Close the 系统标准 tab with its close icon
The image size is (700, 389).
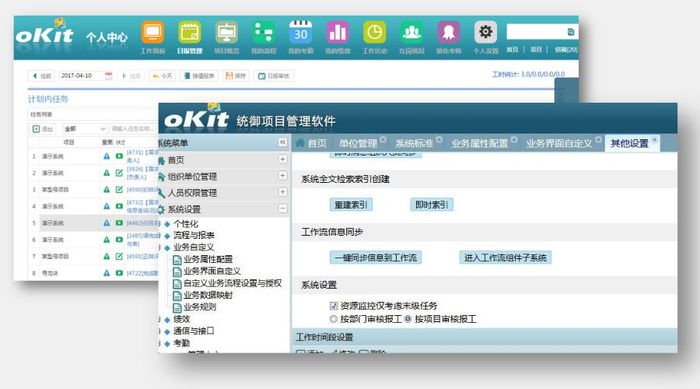coord(439,139)
